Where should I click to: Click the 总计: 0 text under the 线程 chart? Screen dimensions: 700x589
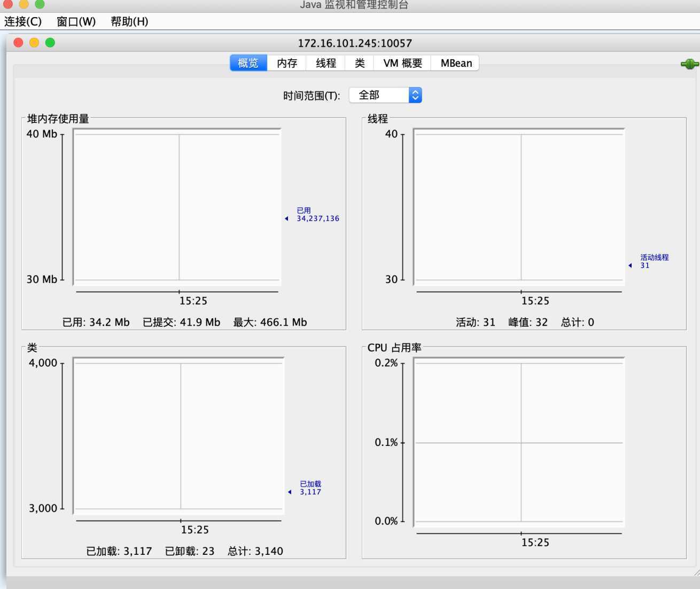coord(578,323)
